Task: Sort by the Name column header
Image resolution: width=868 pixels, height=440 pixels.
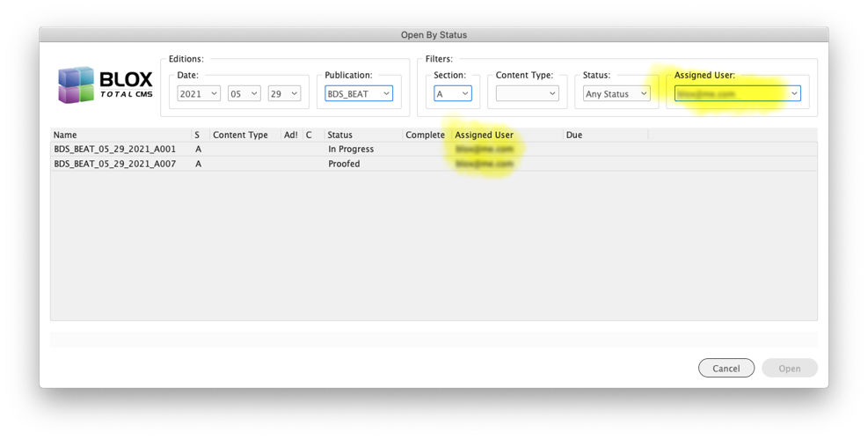Action: click(x=120, y=135)
